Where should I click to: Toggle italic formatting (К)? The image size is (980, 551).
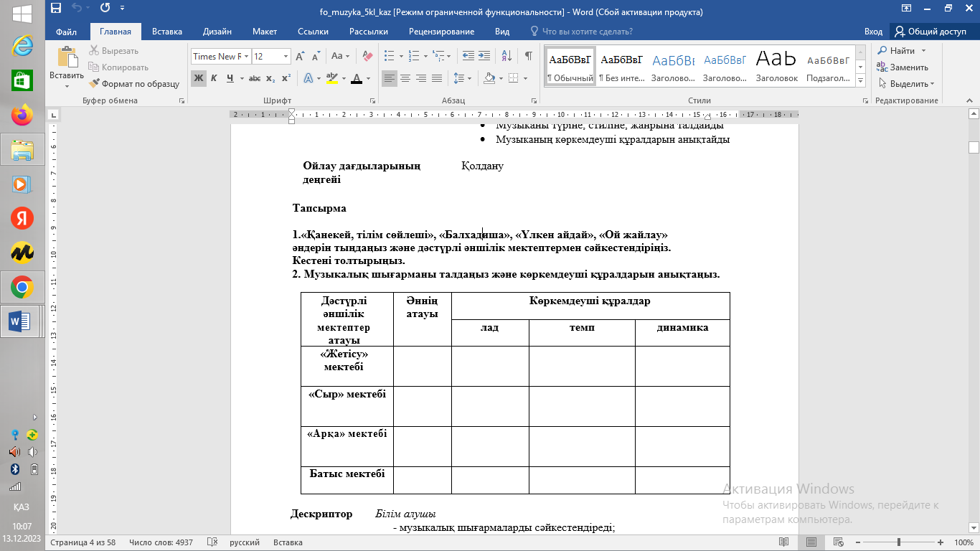(x=214, y=78)
